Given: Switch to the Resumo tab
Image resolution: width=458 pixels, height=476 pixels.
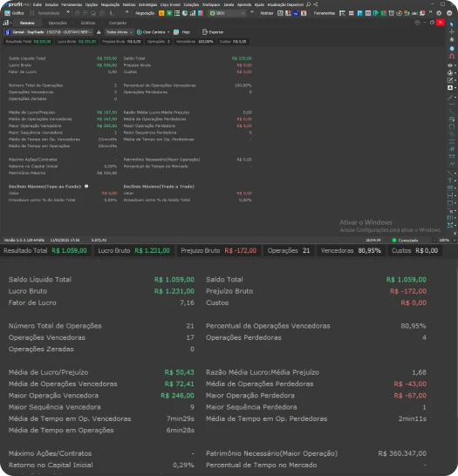Looking at the screenshot, I should click(27, 23).
